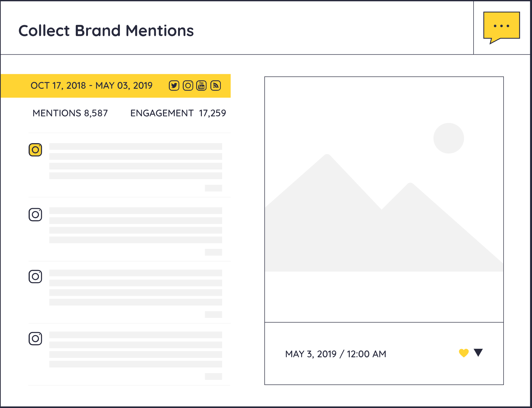This screenshot has height=408, width=532.
Task: Click the second mention's Instagram icon
Action: click(x=35, y=215)
